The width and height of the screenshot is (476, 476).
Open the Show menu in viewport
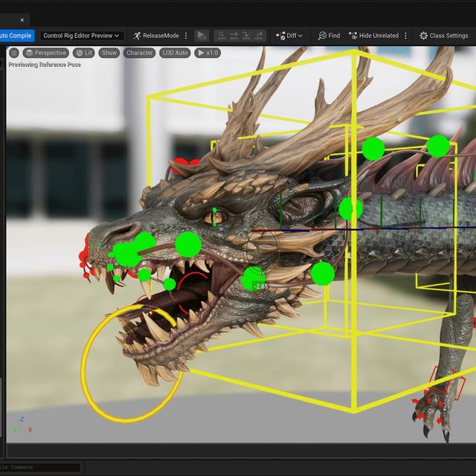pos(109,53)
